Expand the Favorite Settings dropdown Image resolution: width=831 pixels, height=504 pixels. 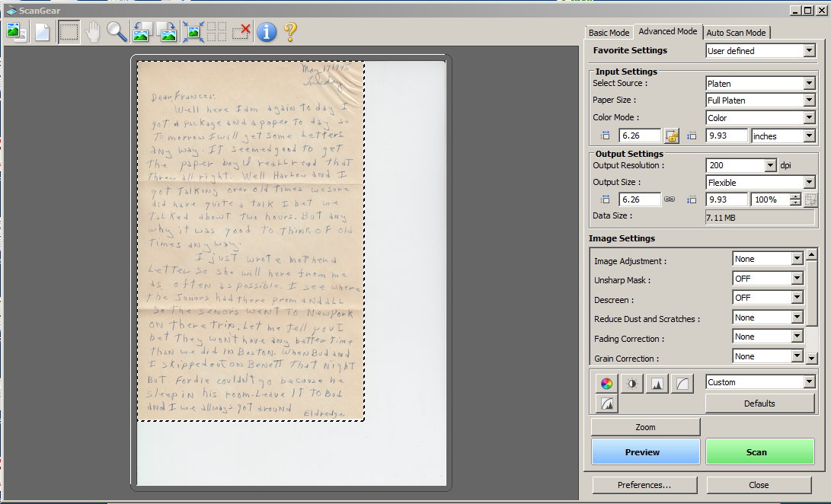click(808, 51)
